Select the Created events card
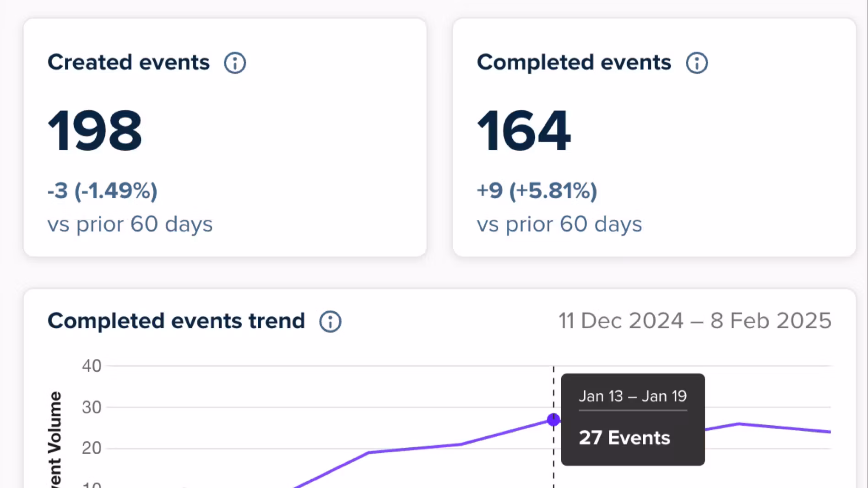Screen dimensions: 868x488 pos(225,137)
